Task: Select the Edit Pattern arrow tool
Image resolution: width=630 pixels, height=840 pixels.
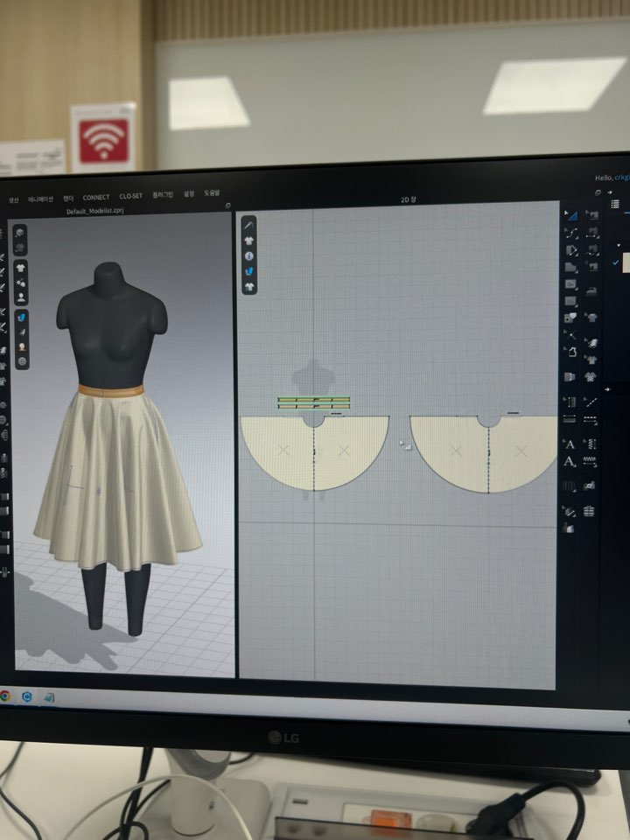Action: [x=570, y=214]
